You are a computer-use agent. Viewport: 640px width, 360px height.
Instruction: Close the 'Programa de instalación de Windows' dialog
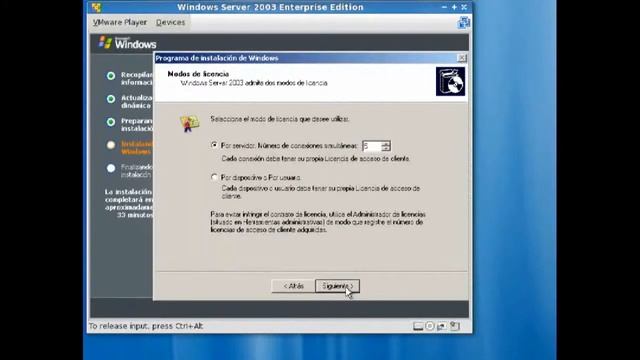coord(462,58)
